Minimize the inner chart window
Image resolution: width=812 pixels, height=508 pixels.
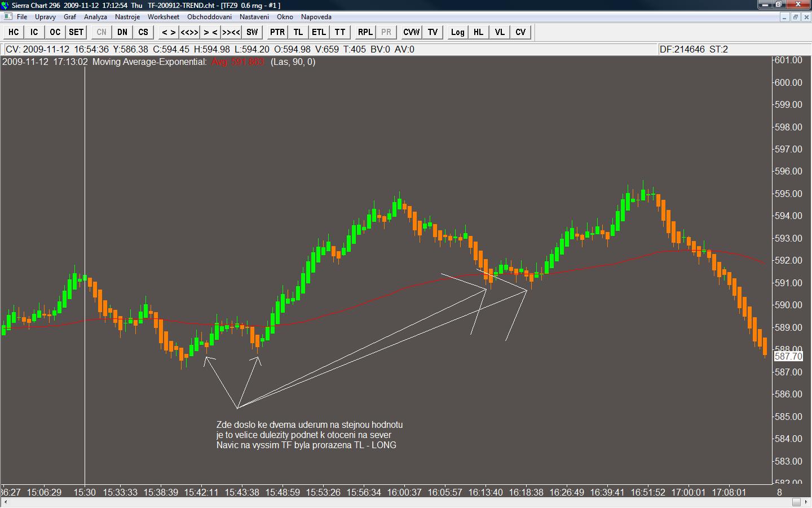click(x=784, y=17)
